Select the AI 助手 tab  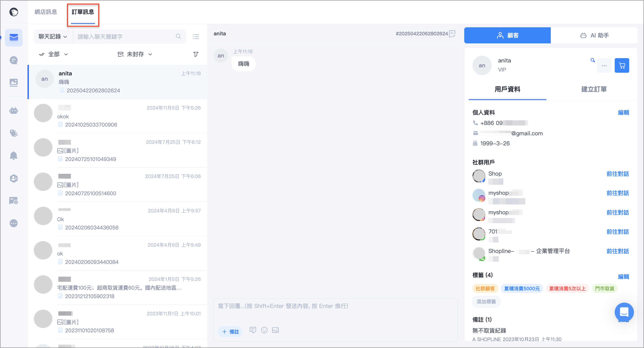pyautogui.click(x=594, y=35)
